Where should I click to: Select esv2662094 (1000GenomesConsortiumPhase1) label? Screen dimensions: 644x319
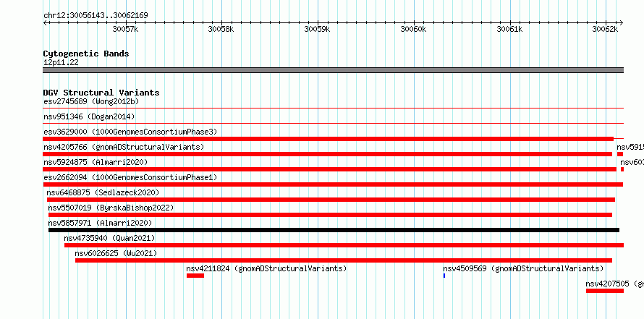click(x=130, y=177)
